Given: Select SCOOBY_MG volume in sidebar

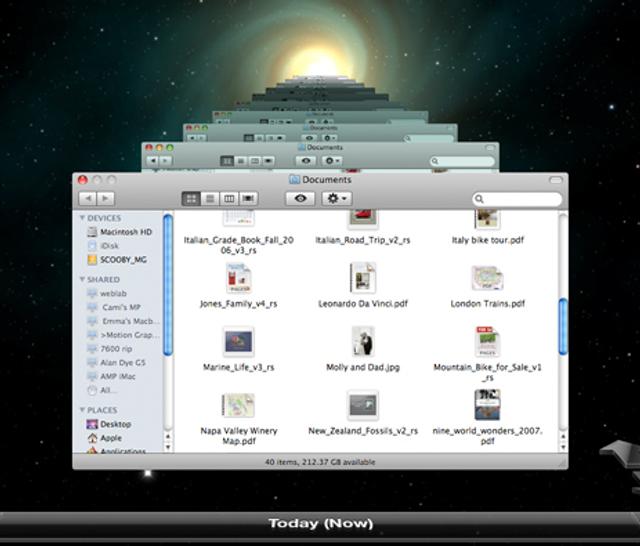Looking at the screenshot, I should 117,260.
